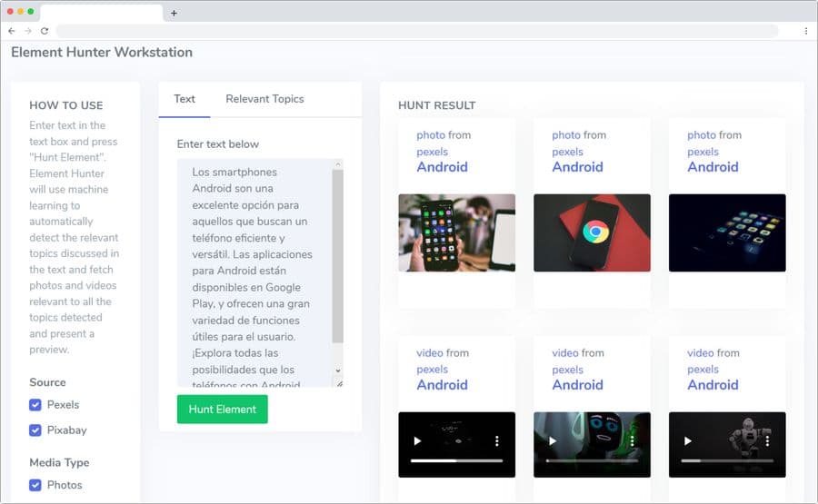
Task: Open the photo of hand holding Android phone
Action: coord(456,232)
